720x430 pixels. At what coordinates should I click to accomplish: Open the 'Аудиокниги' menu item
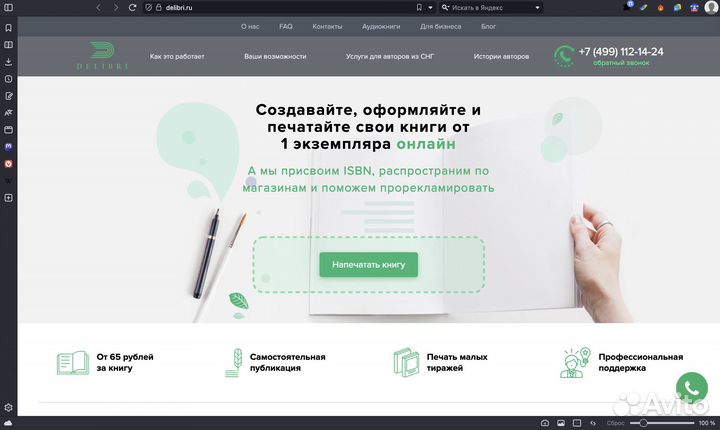(x=381, y=27)
